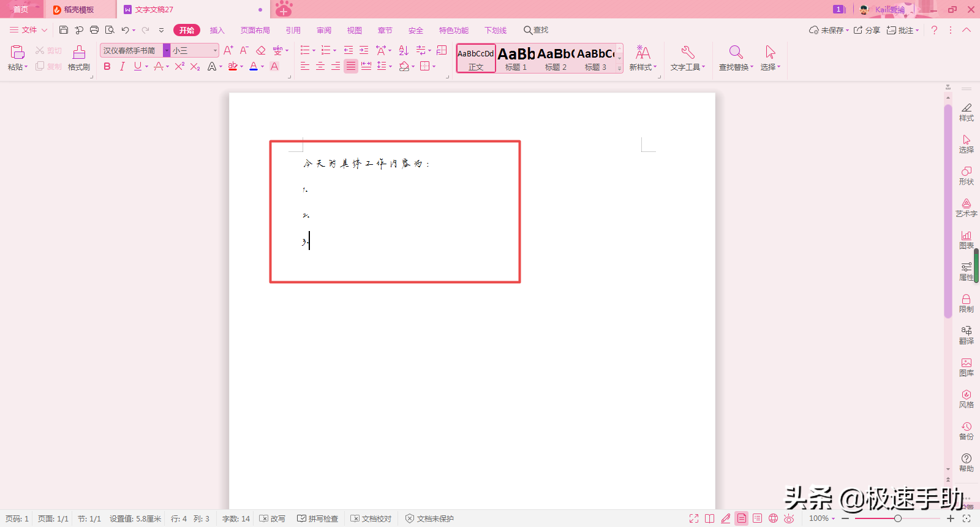The image size is (980, 527).
Task: Switch to the 插入 ribbon tab
Action: click(217, 30)
